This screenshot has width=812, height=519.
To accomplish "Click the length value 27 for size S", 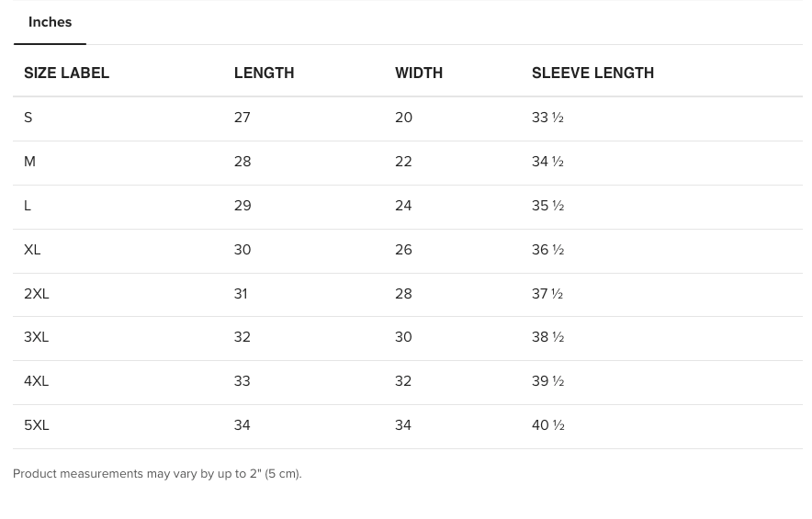I will pos(242,118).
